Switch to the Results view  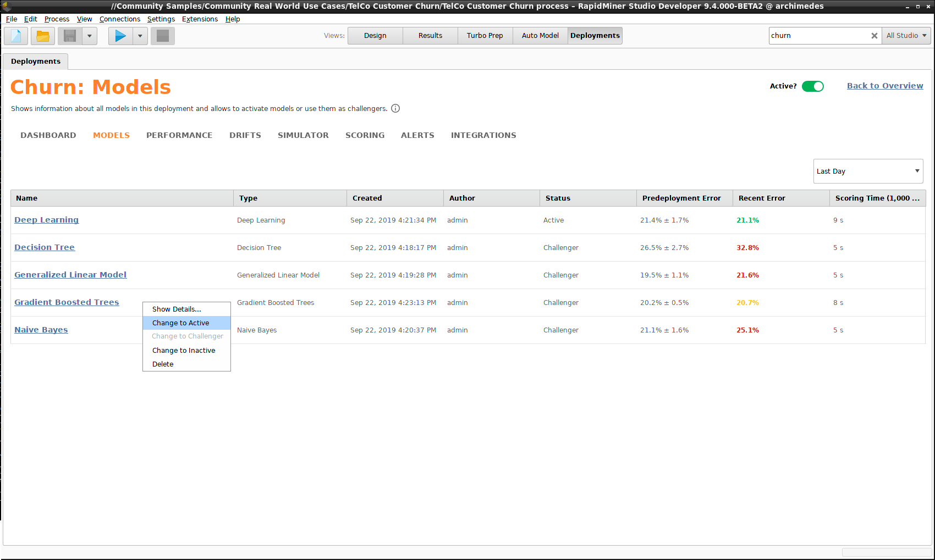coord(430,36)
